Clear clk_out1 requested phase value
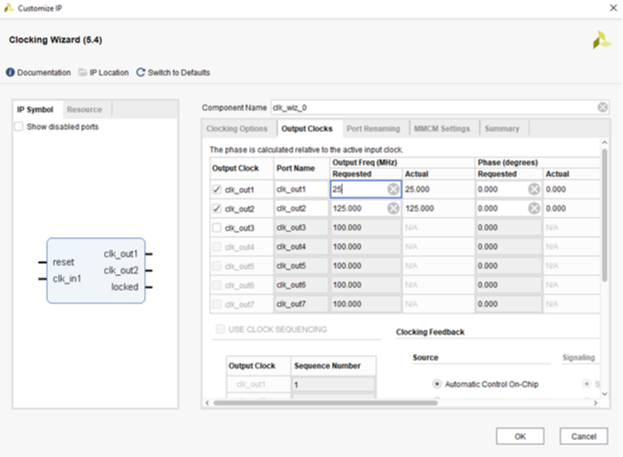Viewport: 623px width, 457px height. [534, 189]
